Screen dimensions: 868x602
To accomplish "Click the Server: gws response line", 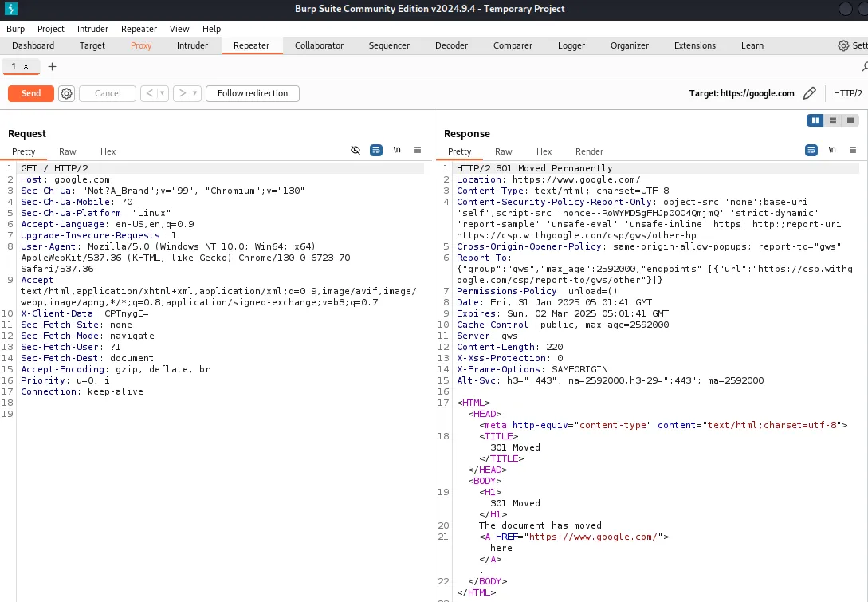I will 487,336.
